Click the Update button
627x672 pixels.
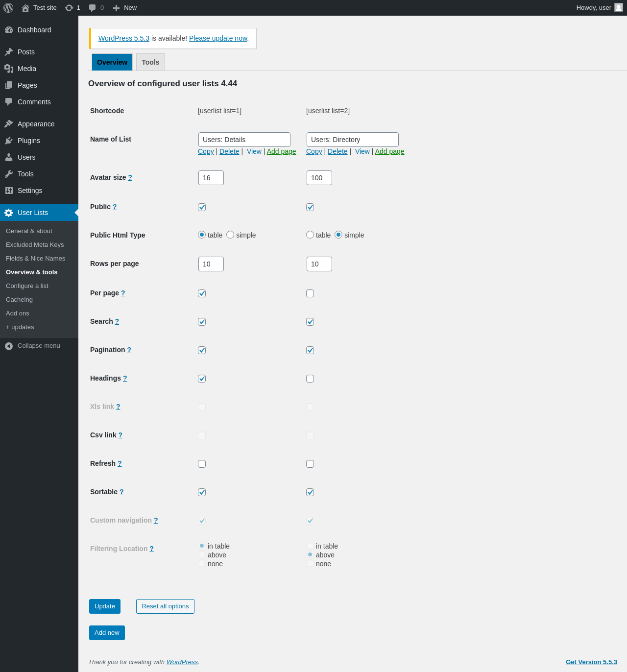pos(105,606)
